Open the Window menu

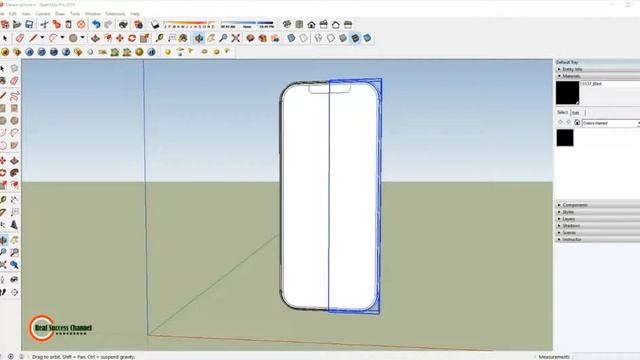pyautogui.click(x=93, y=13)
